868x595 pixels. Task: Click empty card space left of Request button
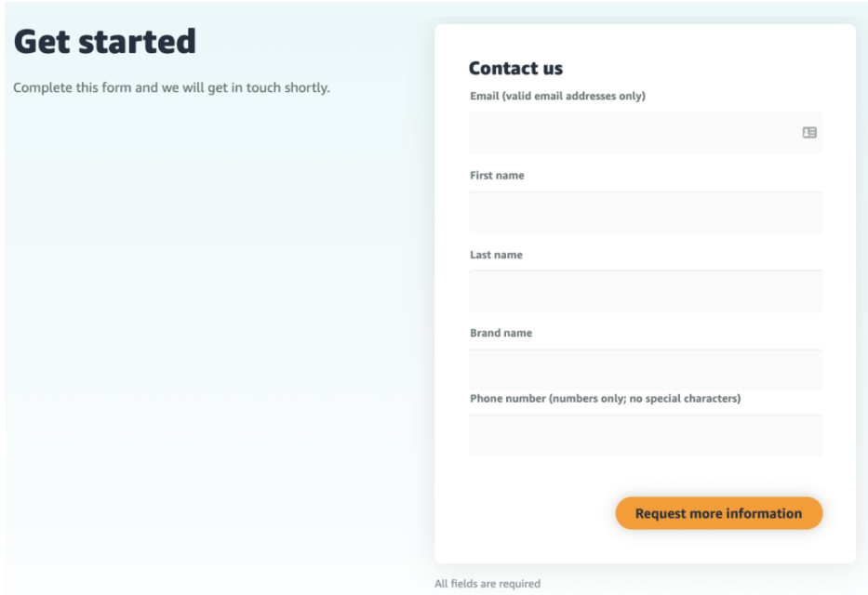click(530, 513)
